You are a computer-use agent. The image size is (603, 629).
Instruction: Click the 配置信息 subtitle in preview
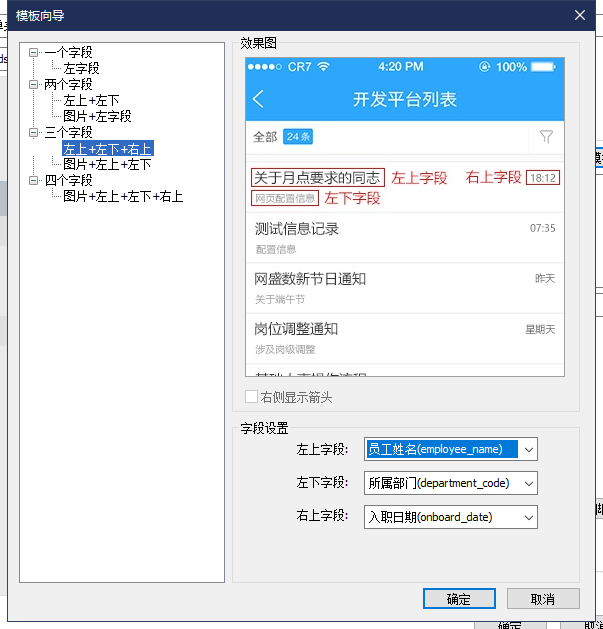tap(276, 250)
